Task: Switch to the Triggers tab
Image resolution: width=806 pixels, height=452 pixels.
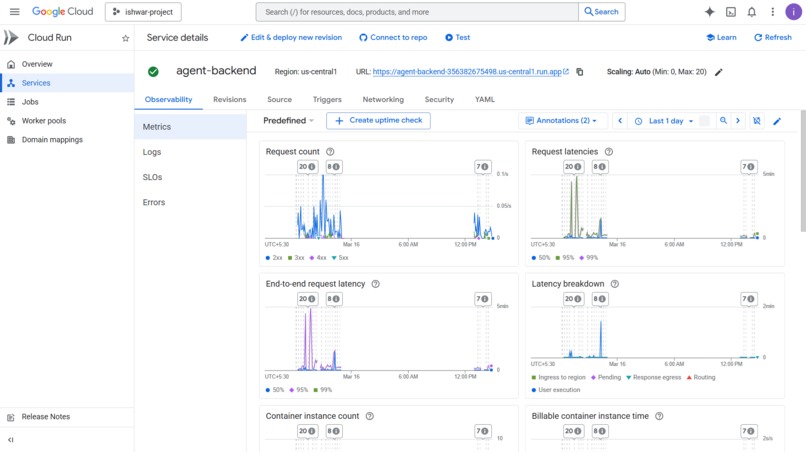Action: tap(327, 99)
